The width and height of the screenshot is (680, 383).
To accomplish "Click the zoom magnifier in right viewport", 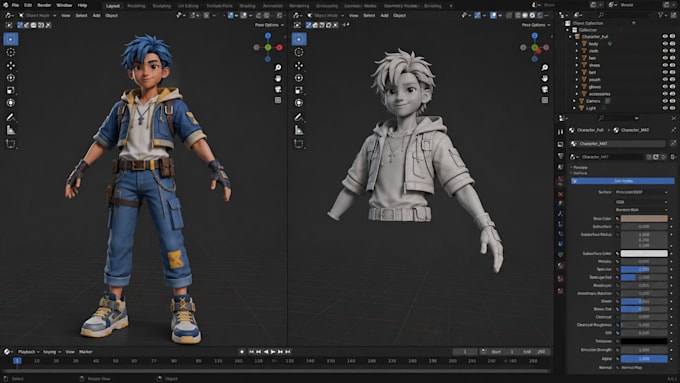I will 545,67.
